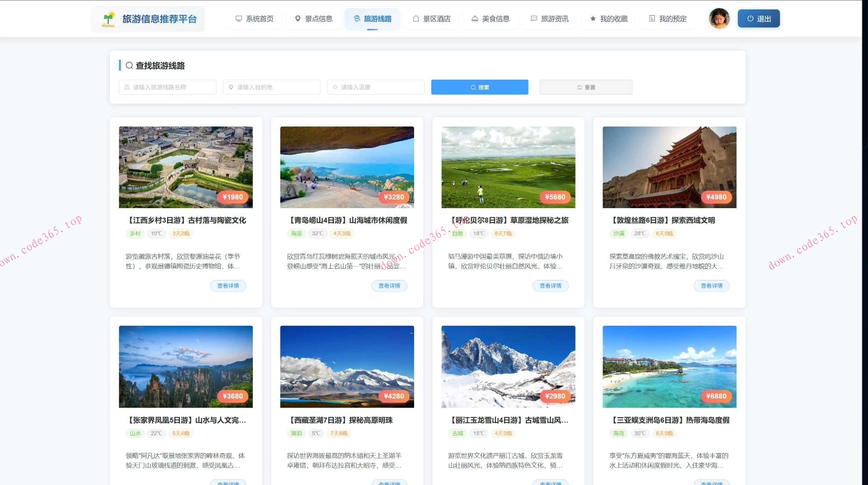Click the magnifier icon beside 查找旅游线路
This screenshot has width=868, height=485.
128,66
